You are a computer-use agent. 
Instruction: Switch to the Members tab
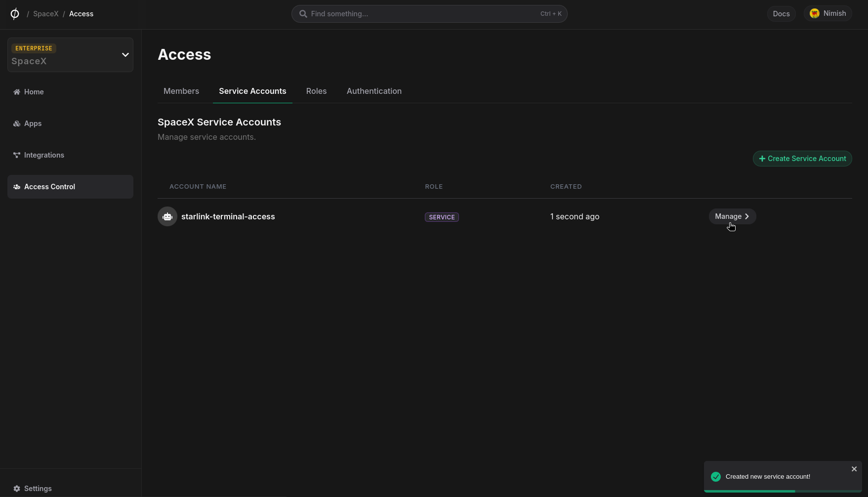(x=181, y=91)
